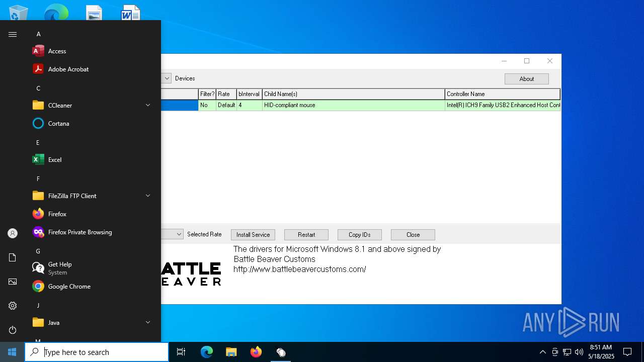Screen dimensions: 644x362
Task: Expand the CCleaner folder chevron
Action: [148, 105]
